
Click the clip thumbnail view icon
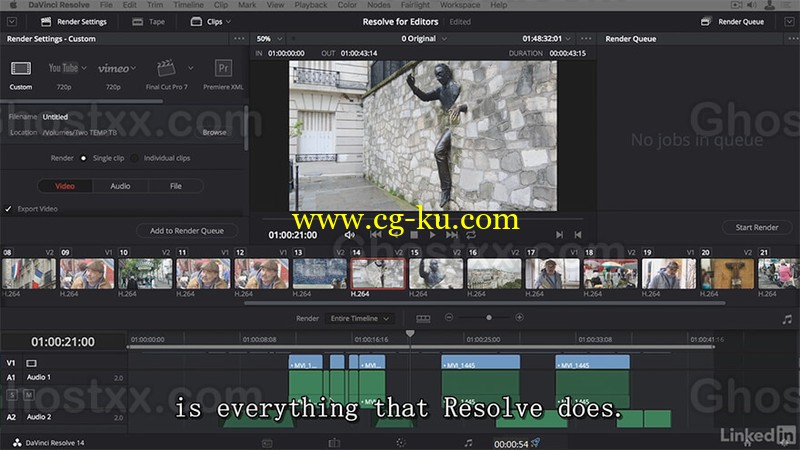pyautogui.click(x=423, y=318)
